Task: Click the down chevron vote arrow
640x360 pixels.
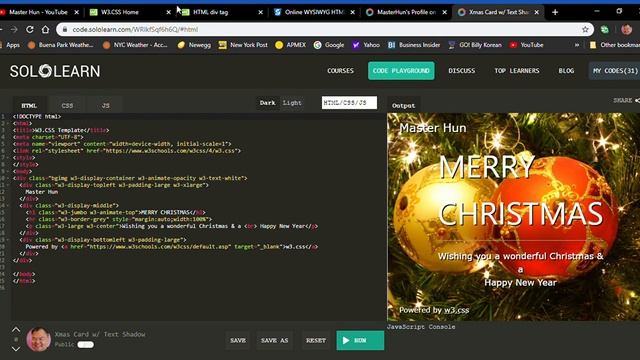Action: 16,349
